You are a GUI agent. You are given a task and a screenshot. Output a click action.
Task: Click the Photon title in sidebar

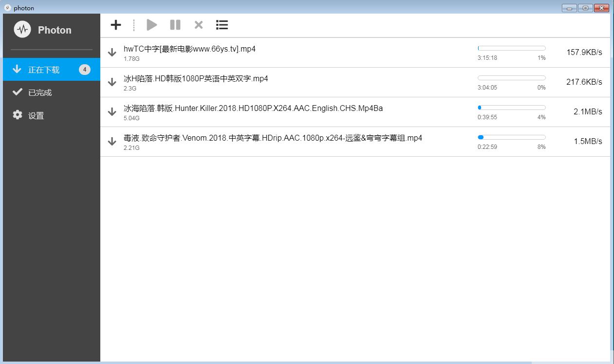(55, 30)
